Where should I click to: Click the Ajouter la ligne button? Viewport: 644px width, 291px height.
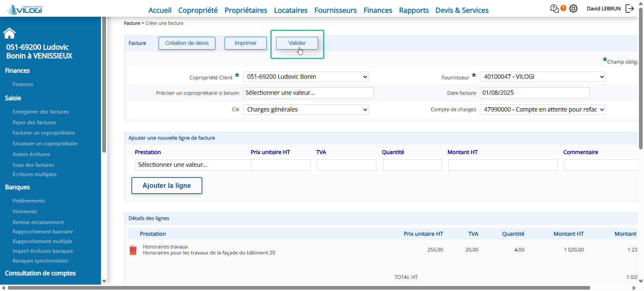167,186
